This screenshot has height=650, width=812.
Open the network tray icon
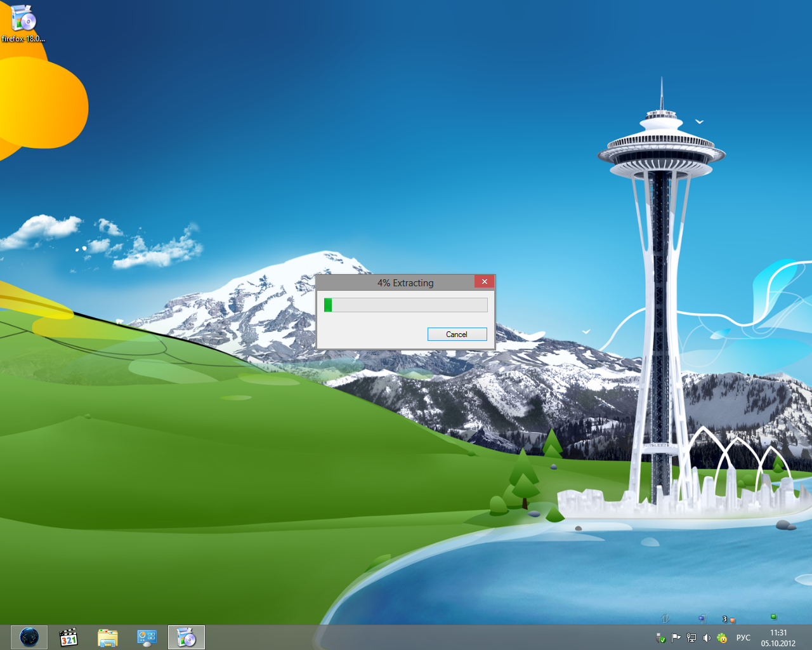(x=691, y=638)
